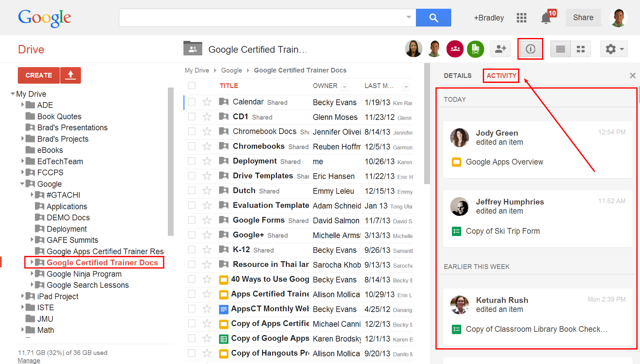Expand the GAFE Summits folder
Image resolution: width=640 pixels, height=364 pixels.
tap(32, 240)
